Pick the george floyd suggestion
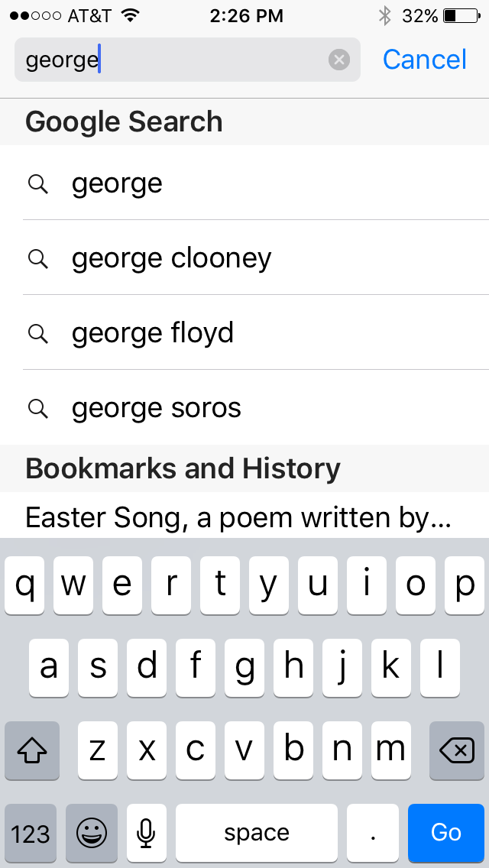This screenshot has height=868, width=489. pyautogui.click(x=153, y=333)
